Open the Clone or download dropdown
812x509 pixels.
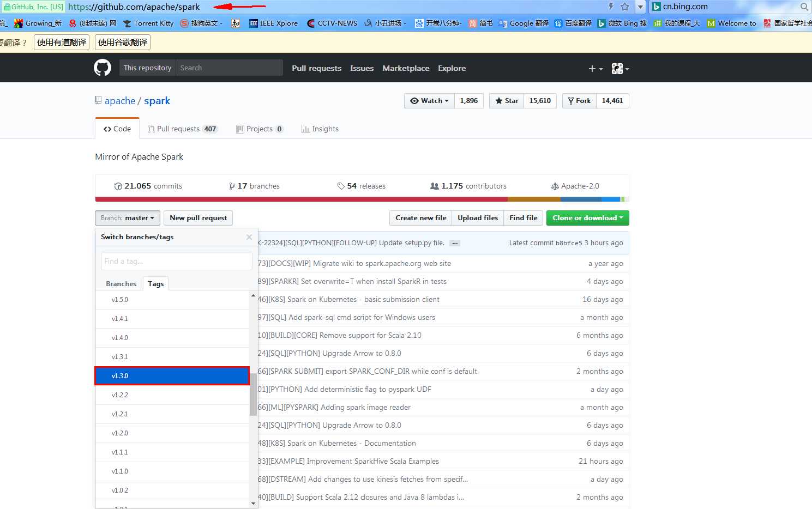(x=588, y=218)
